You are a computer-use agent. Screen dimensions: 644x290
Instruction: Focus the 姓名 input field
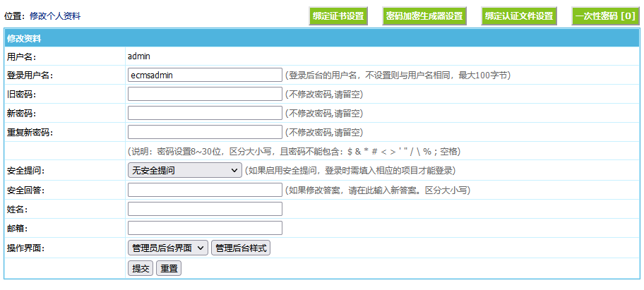click(x=205, y=209)
